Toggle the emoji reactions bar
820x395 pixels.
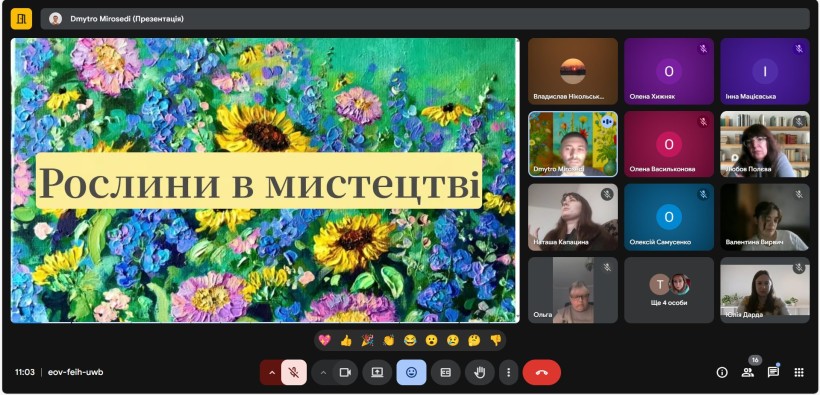412,373
